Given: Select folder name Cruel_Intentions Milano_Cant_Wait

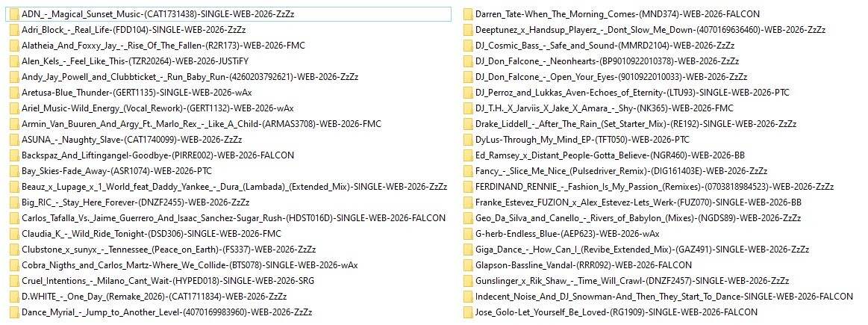Looking at the screenshot, I should pyautogui.click(x=168, y=281).
